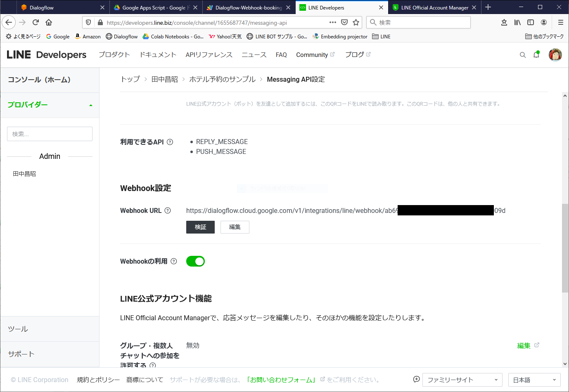The image size is (569, 392).
Task: Bookmark this page with the star
Action: (356, 22)
